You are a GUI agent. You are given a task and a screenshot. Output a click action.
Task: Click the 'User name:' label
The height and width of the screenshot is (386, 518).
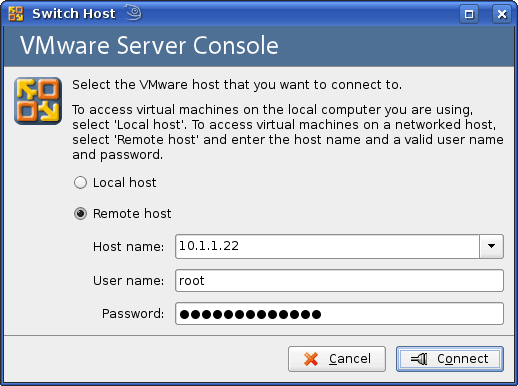(129, 281)
